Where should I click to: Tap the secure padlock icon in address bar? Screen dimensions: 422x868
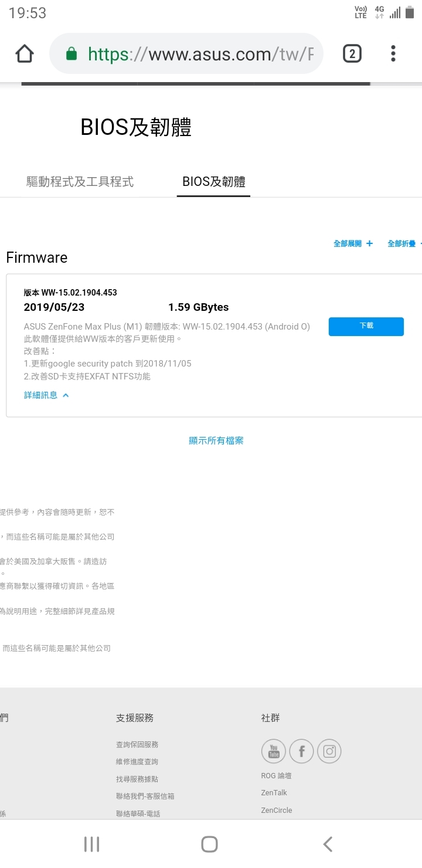tap(72, 55)
